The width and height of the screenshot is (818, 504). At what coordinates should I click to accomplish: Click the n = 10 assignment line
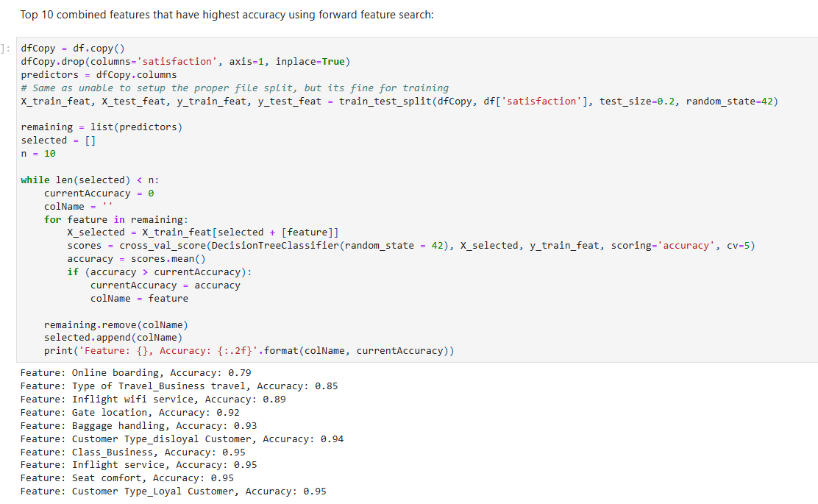pos(38,154)
